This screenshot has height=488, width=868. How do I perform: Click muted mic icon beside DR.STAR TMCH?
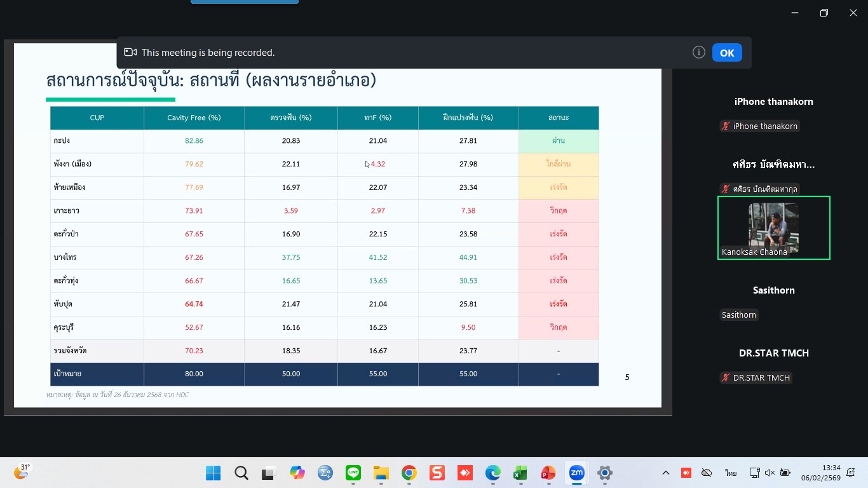coord(725,378)
